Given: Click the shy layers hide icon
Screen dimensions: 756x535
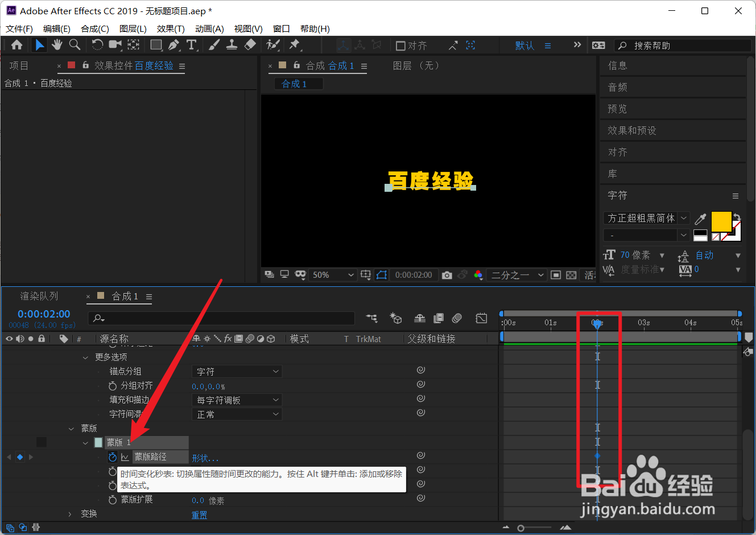Looking at the screenshot, I should 419,318.
